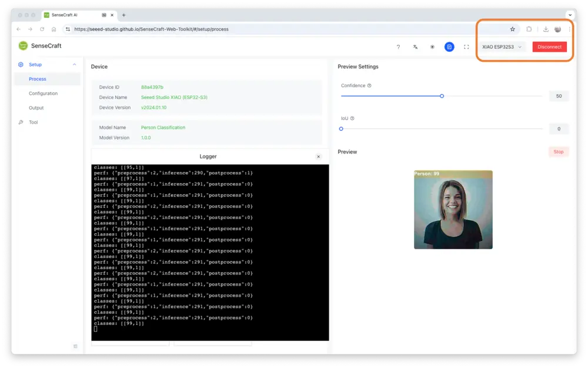Viewport: 588px width, 368px height.
Task: Collapse the Setup menu section
Action: pos(74,65)
